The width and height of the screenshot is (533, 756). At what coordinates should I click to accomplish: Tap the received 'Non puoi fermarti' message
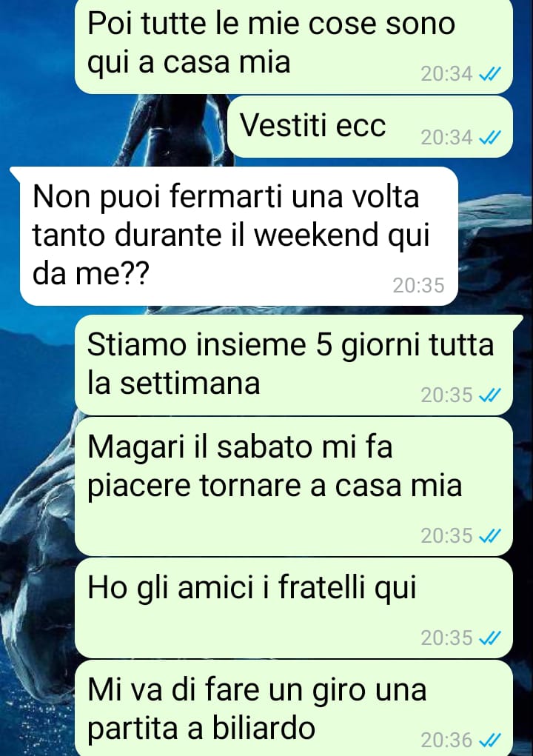tap(238, 236)
